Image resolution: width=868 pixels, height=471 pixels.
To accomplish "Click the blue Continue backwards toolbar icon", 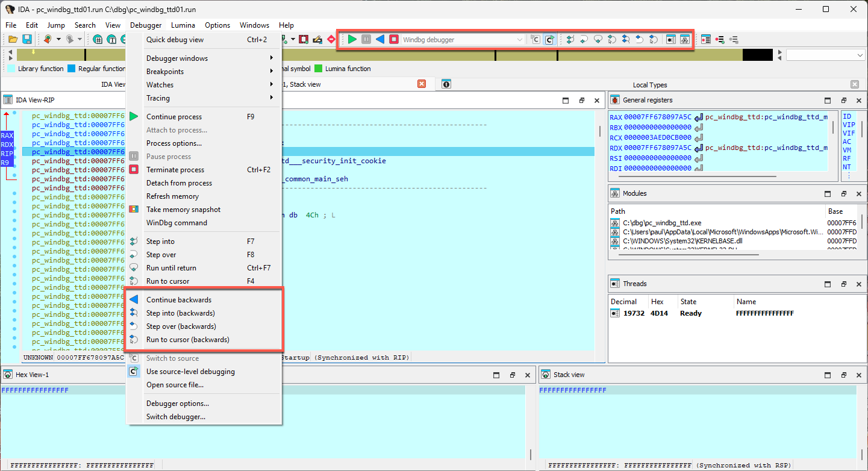I will coord(381,39).
